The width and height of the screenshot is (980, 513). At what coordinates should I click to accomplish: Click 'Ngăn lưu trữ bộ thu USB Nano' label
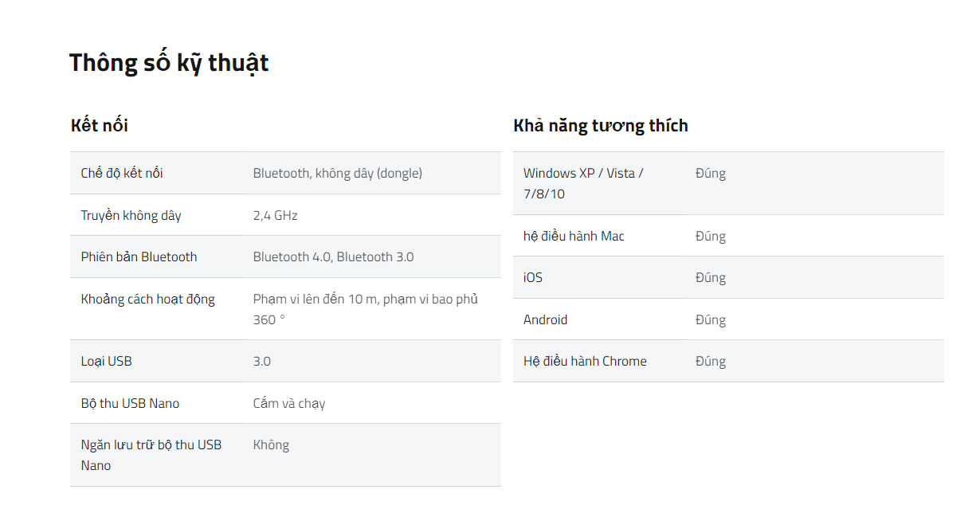pyautogui.click(x=151, y=455)
